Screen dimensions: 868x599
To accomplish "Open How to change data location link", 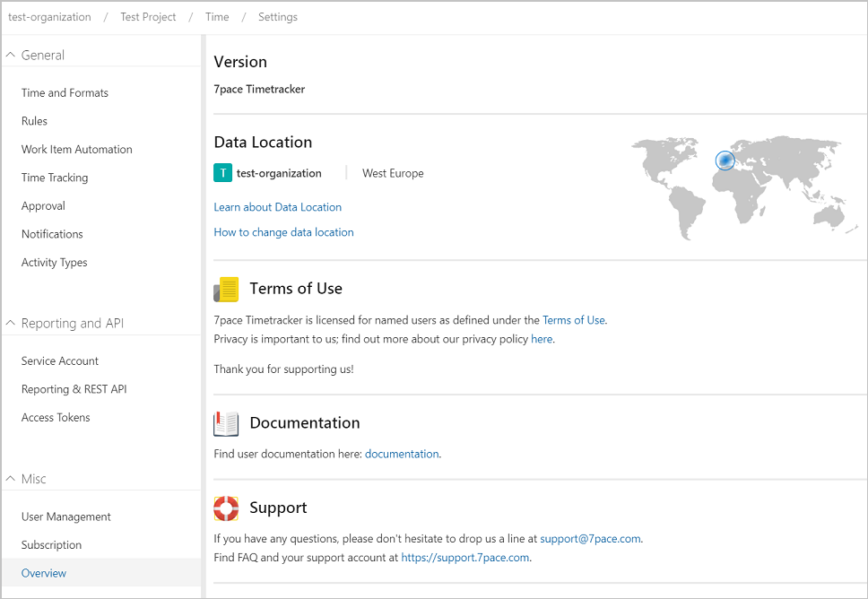I will [284, 232].
